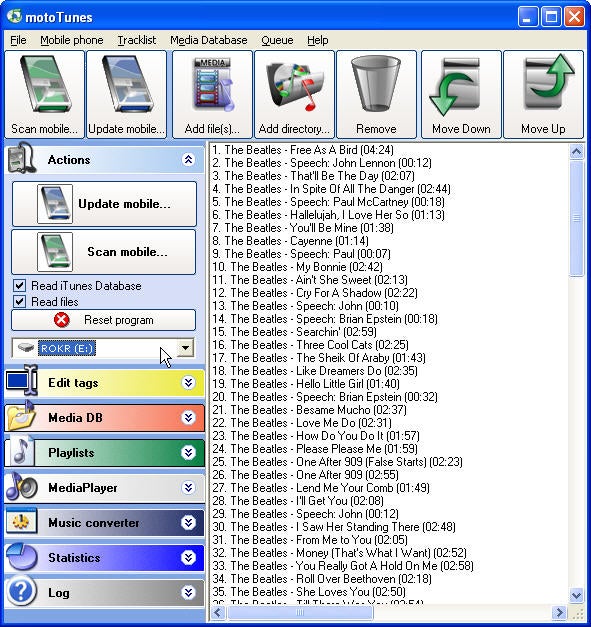Click the Scan mobile toolbar icon
591x627 pixels.
(45, 84)
